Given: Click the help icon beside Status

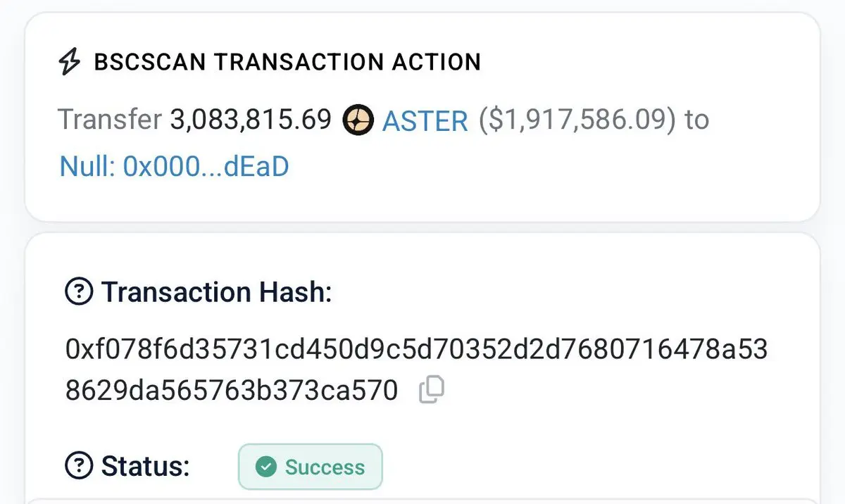Looking at the screenshot, I should [78, 465].
